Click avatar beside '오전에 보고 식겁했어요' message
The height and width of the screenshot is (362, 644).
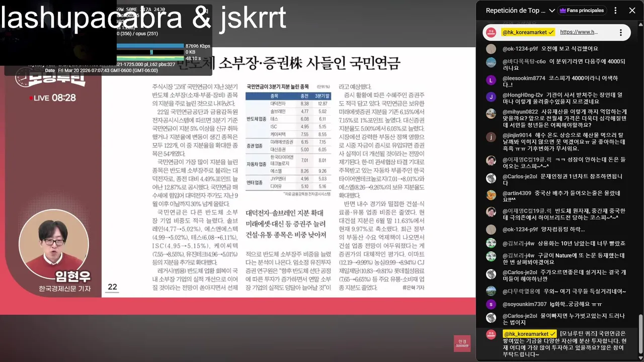pyautogui.click(x=491, y=49)
